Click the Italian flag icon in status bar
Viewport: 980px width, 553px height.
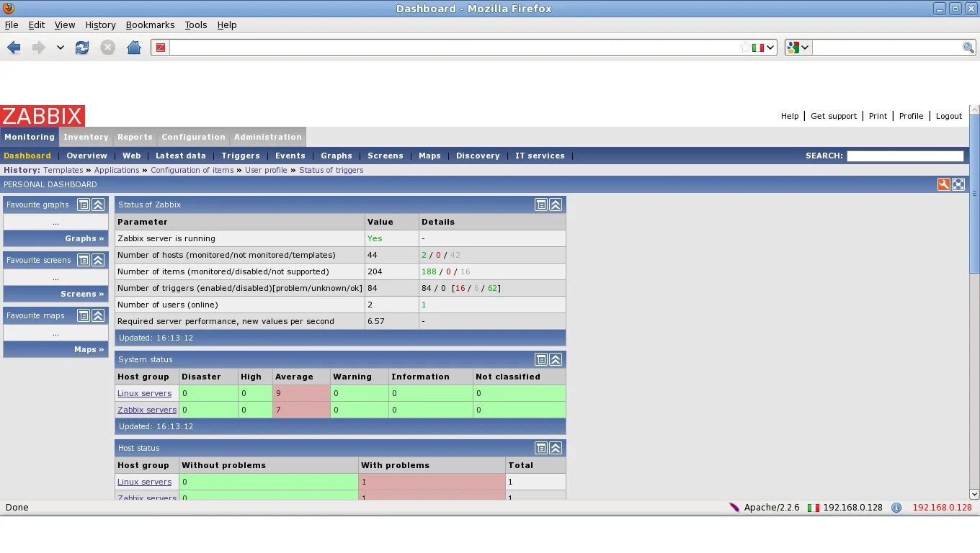point(814,508)
